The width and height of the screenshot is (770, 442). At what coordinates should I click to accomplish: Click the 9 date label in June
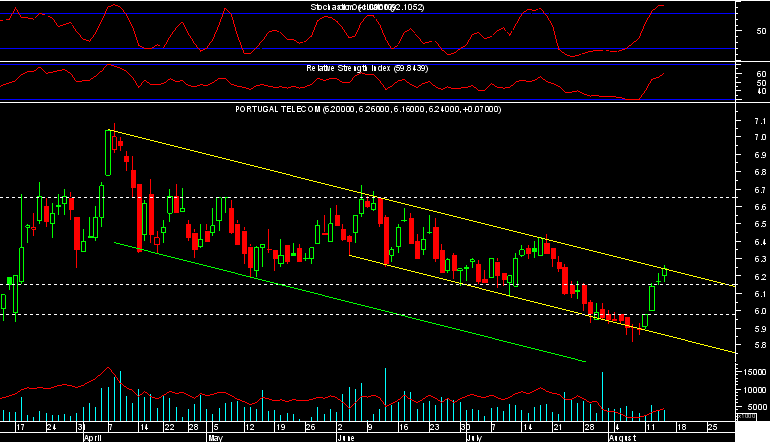coord(370,427)
